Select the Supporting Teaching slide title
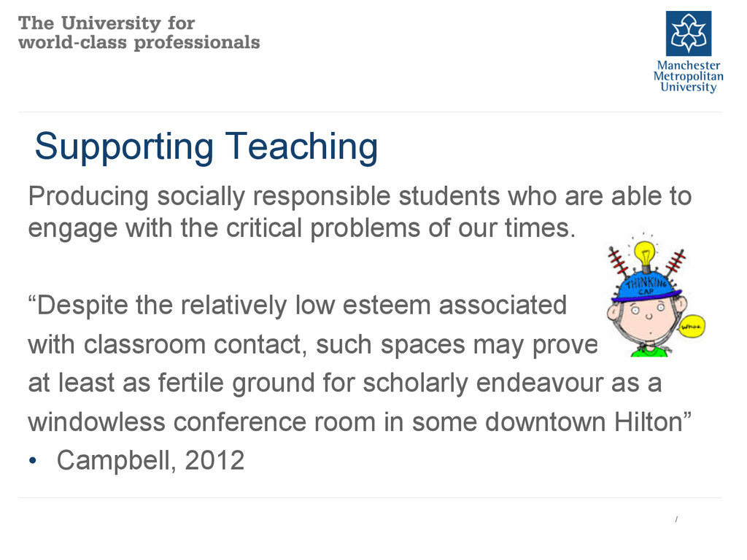Image resolution: width=747 pixels, height=560 pixels. pyautogui.click(x=206, y=146)
